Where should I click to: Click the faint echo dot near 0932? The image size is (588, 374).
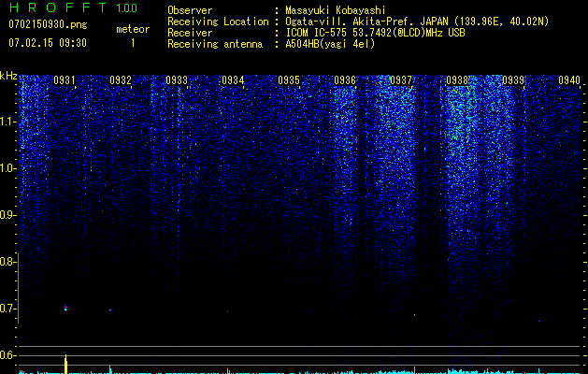(x=110, y=309)
